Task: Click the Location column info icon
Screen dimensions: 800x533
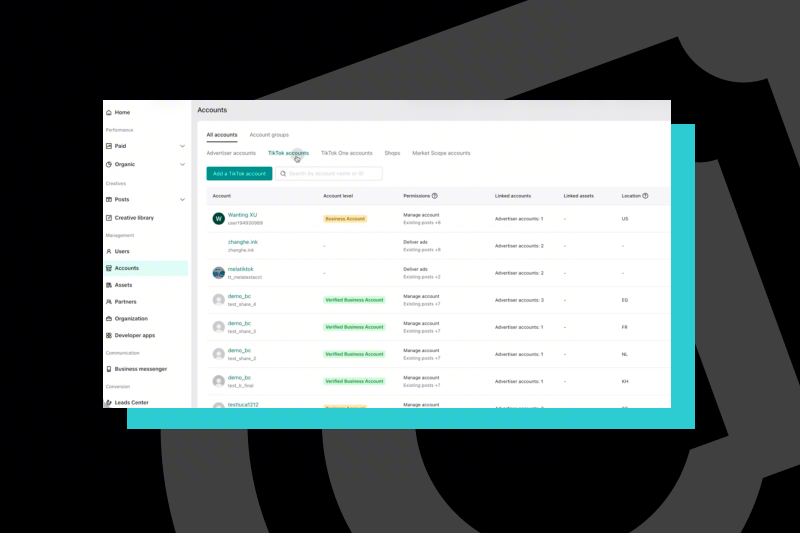Action: tap(645, 196)
